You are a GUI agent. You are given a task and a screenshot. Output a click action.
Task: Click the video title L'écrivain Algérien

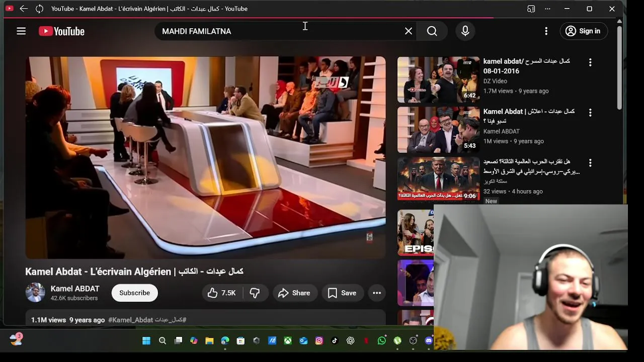134,271
